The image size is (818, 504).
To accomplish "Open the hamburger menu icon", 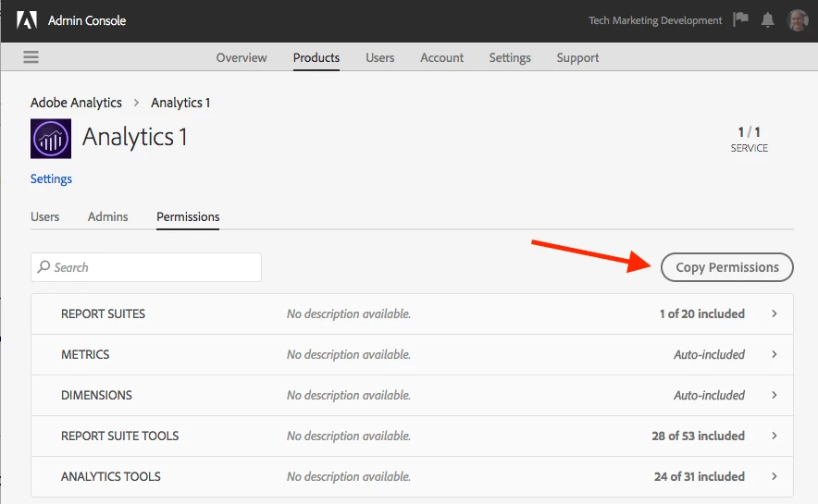I will tap(31, 56).
